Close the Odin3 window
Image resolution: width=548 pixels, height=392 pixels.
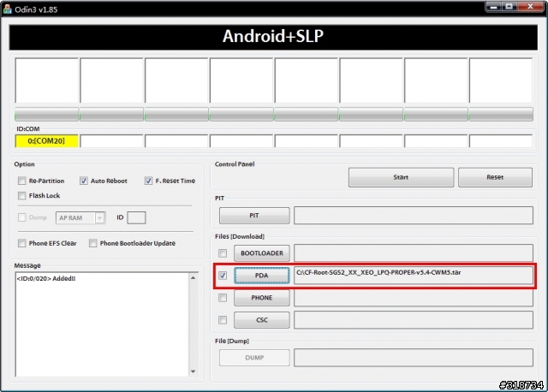point(530,7)
